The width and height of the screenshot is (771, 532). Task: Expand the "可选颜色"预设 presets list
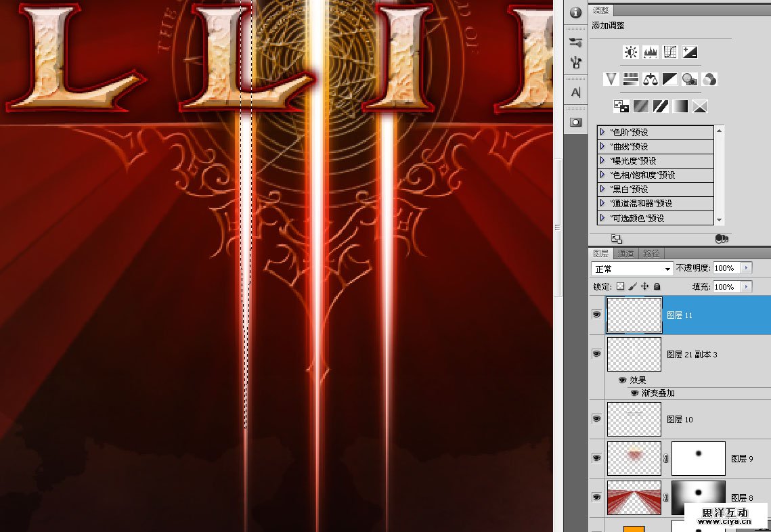(602, 218)
